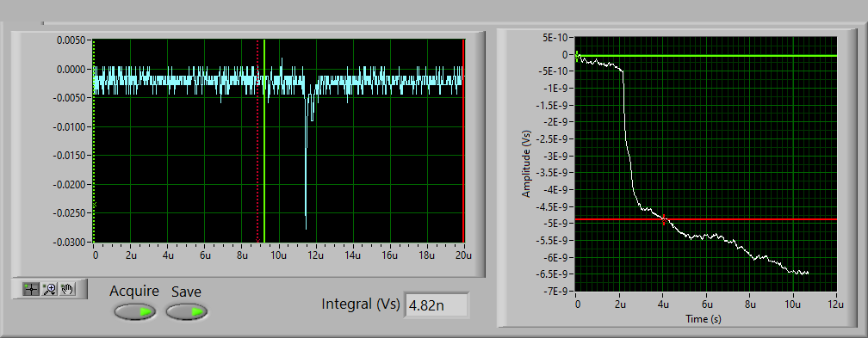Select the cursor movement crosshair tool

pos(32,289)
